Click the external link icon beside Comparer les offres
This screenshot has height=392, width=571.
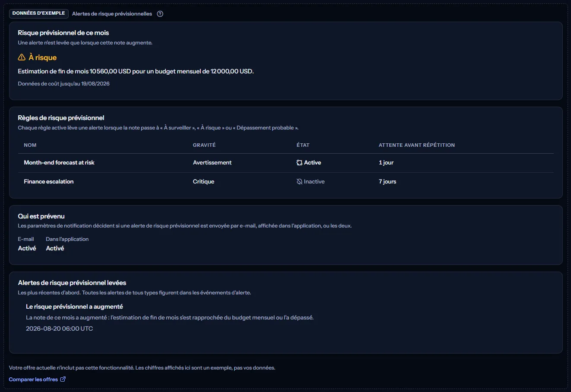click(63, 379)
